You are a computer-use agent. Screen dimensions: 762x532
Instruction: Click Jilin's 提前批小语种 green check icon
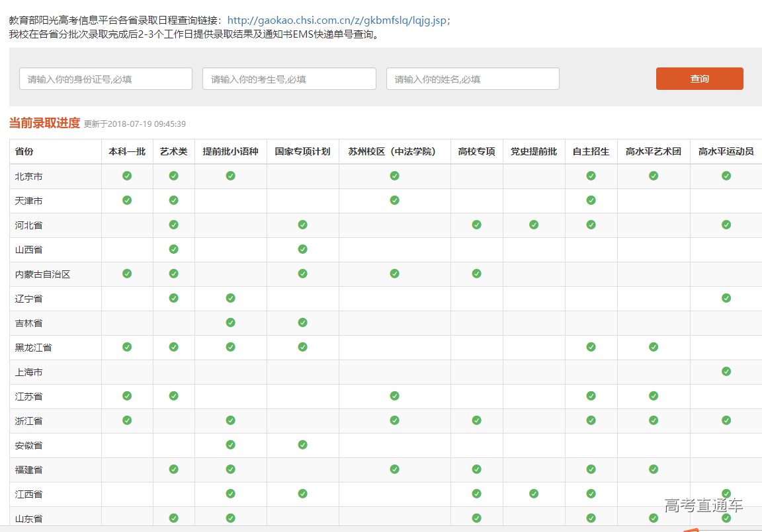(230, 323)
